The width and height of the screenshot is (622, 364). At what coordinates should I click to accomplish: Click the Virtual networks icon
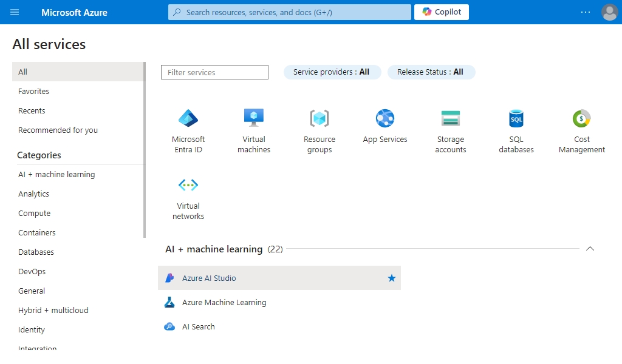[x=188, y=184]
